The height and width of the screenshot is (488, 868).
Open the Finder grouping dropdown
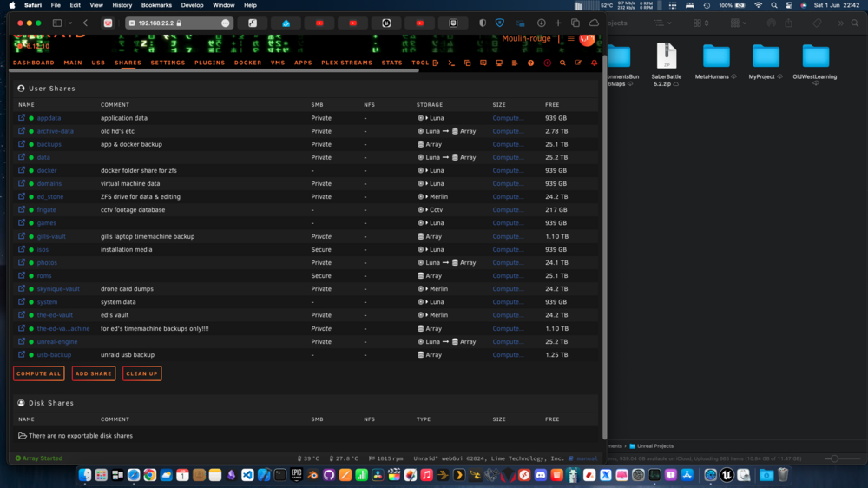pos(739,23)
